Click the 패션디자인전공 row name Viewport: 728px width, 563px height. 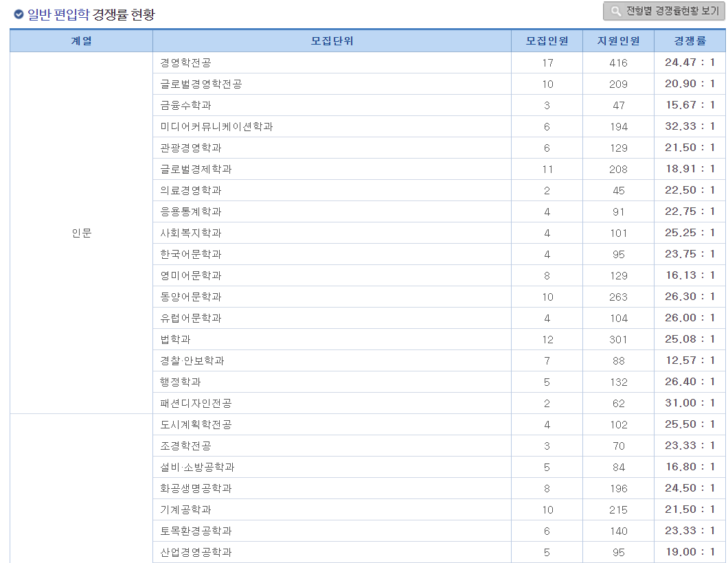(196, 403)
